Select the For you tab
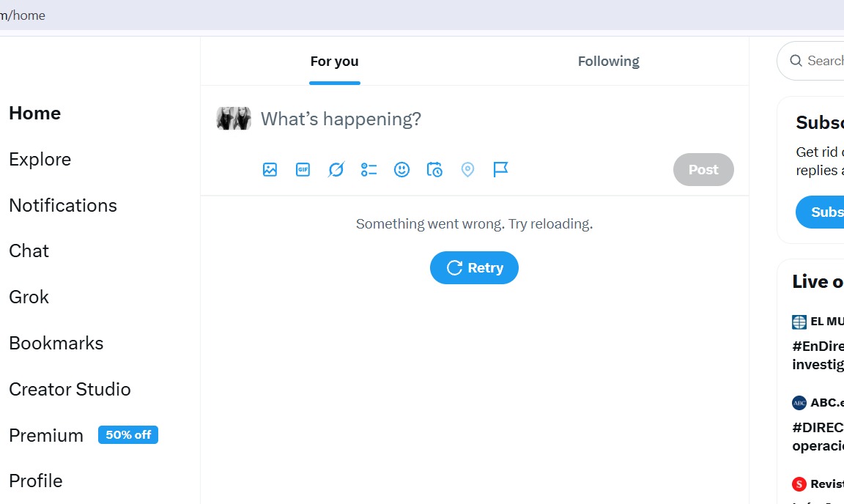This screenshot has height=504, width=844. 334,62
